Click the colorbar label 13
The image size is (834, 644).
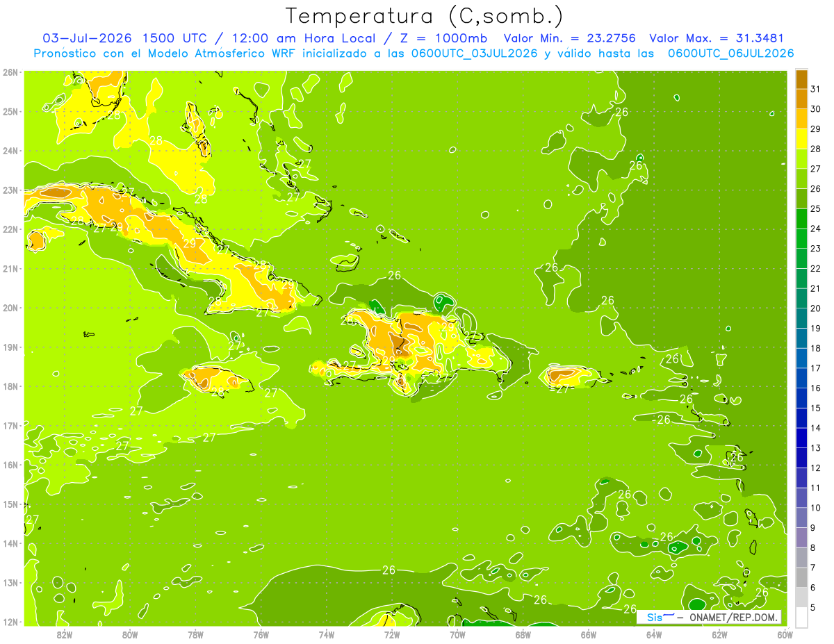(815, 448)
